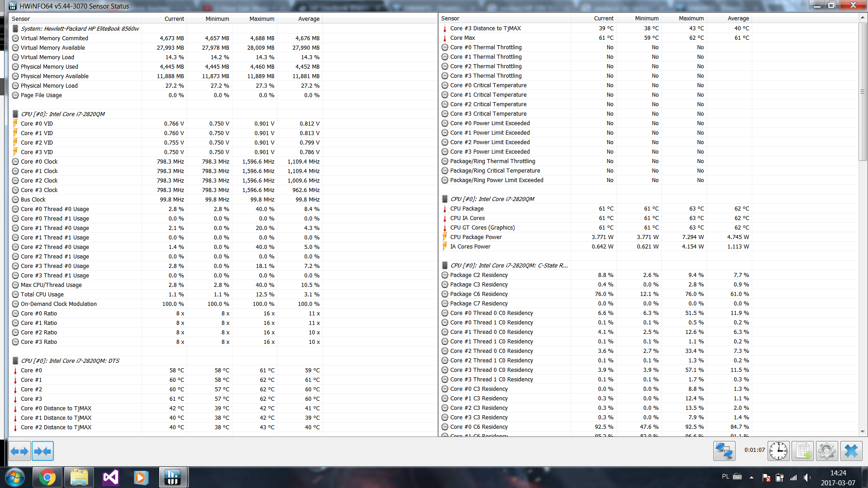Image resolution: width=868 pixels, height=488 pixels.
Task: Click the collapse columns inward-arrows button
Action: tap(43, 451)
